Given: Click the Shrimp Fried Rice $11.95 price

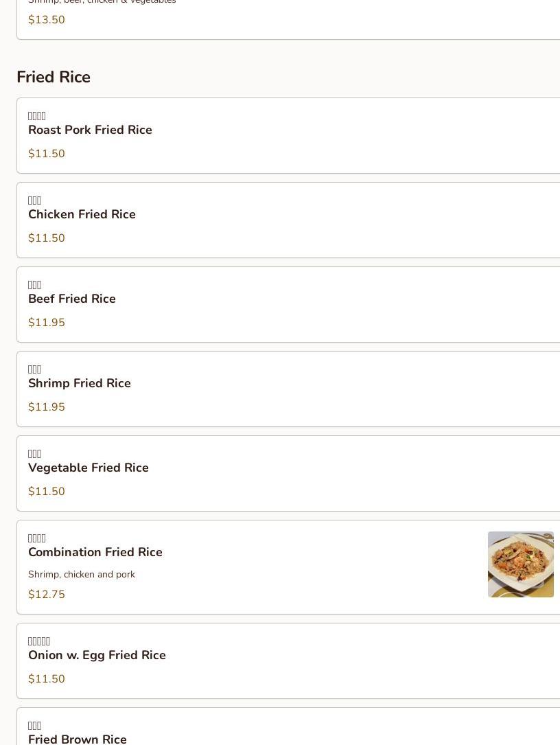Looking at the screenshot, I should tap(47, 407).
